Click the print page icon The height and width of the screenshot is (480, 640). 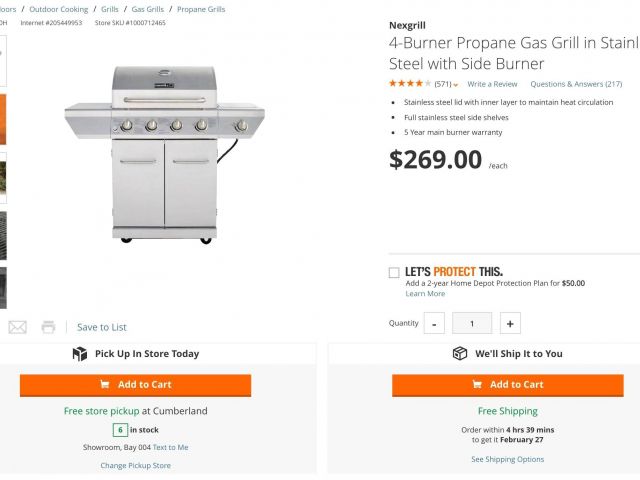coord(48,327)
